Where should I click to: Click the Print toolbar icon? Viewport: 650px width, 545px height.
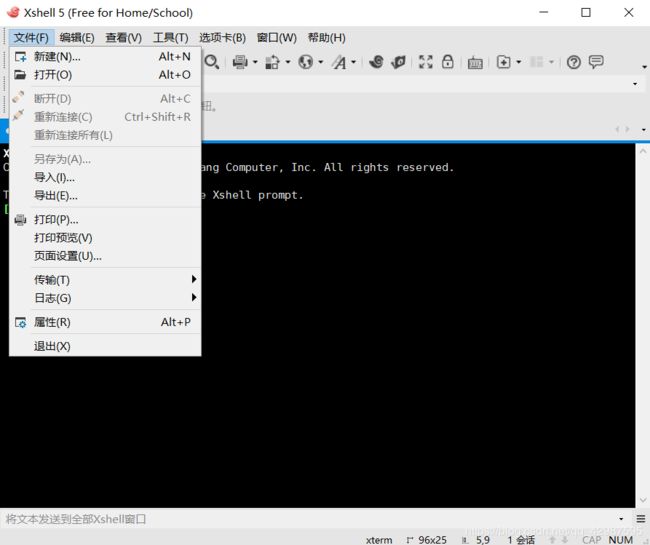tap(240, 62)
